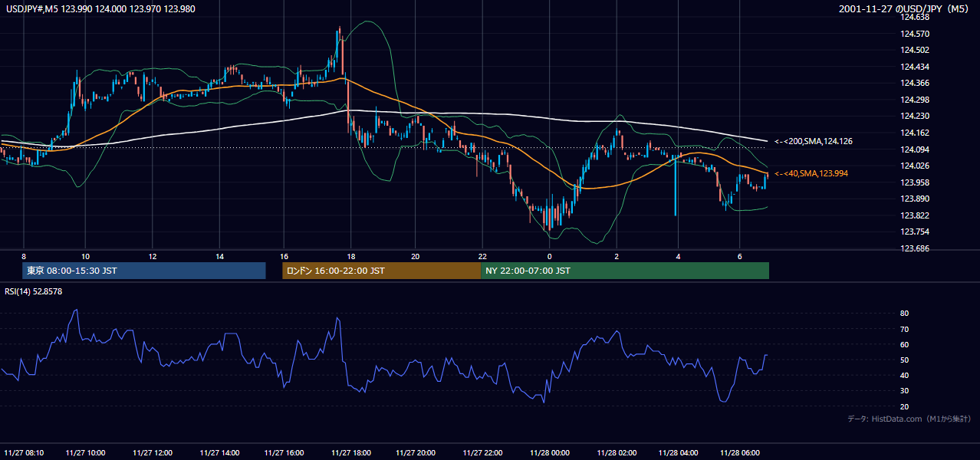Click price axis value 124.026

coord(914,166)
